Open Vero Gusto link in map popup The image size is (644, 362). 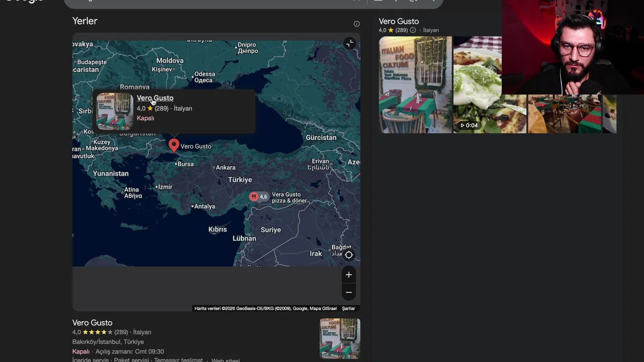[x=155, y=98]
